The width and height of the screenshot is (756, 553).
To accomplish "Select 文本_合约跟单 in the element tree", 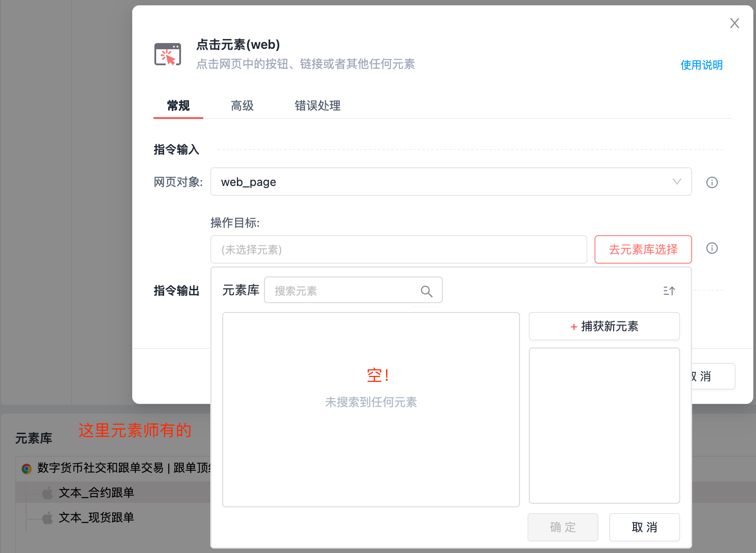I will pyautogui.click(x=96, y=493).
